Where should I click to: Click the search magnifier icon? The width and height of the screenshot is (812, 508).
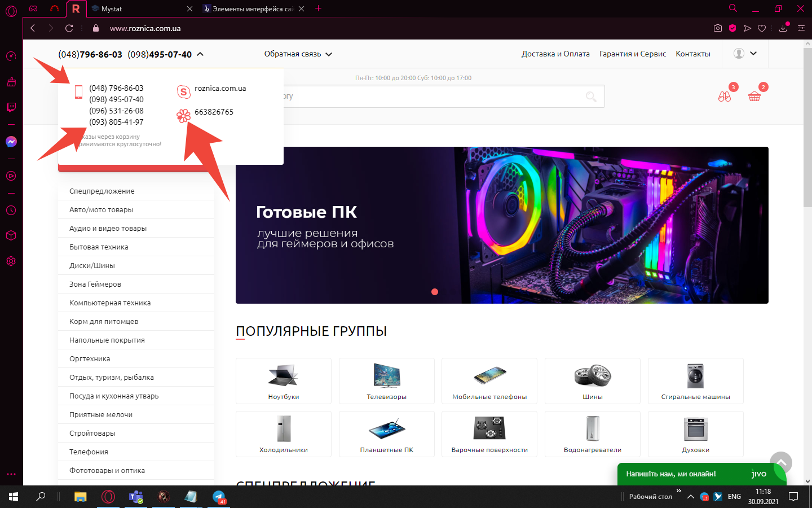coord(590,97)
